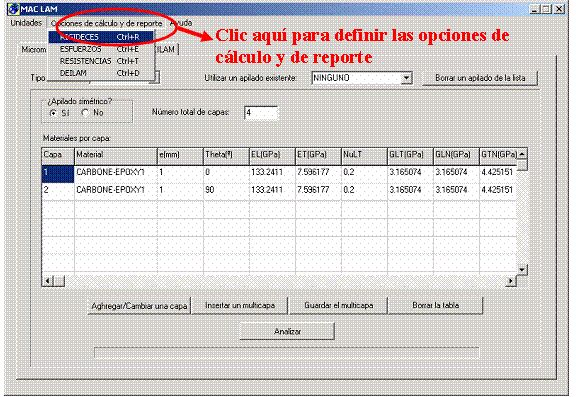Image resolution: width=576 pixels, height=397 pixels.
Task: Choose RESISTENCIAS menu entry
Action: pos(101,61)
